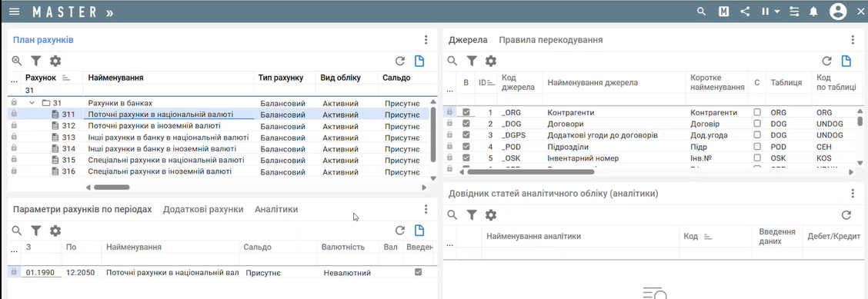Open settings gear in Параметри рахунків toolbar

tap(55, 231)
